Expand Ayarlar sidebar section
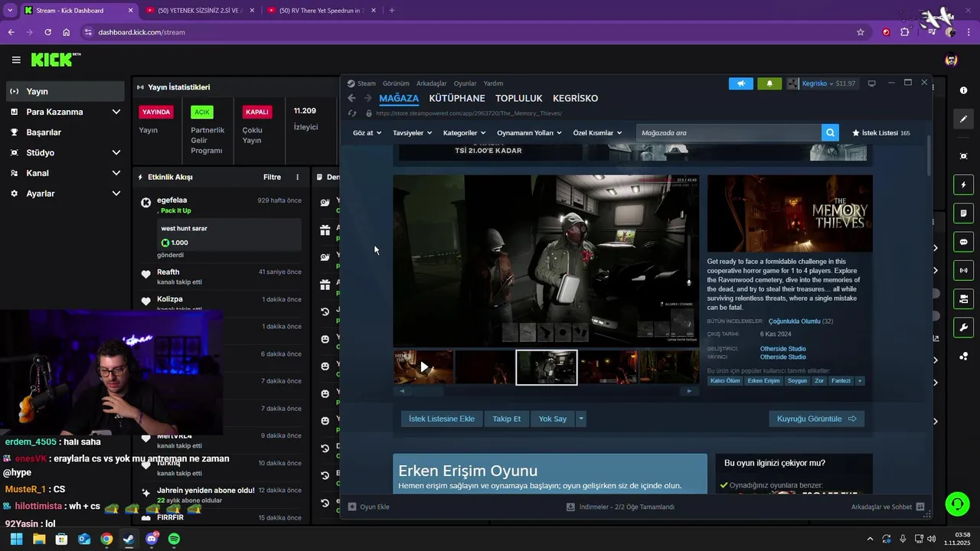 (116, 194)
